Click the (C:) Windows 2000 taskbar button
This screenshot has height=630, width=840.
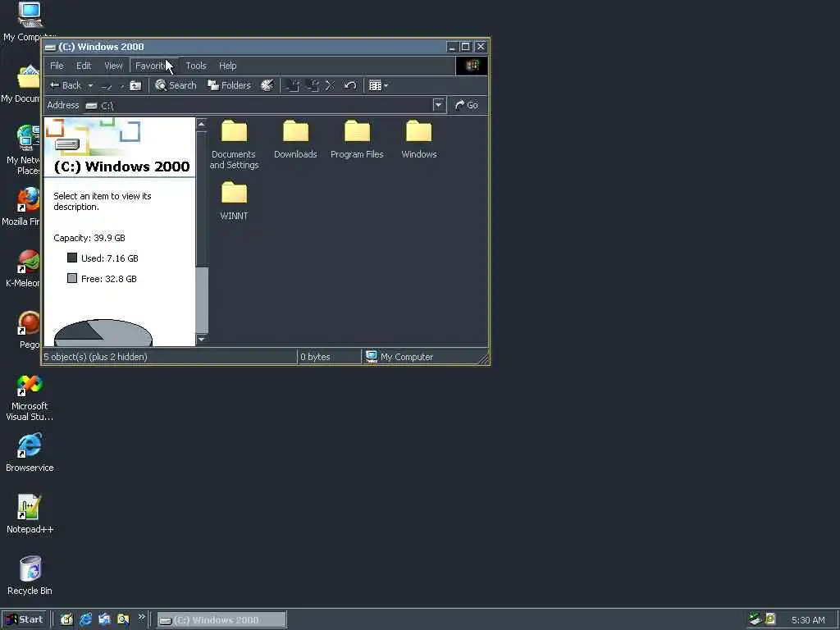tap(221, 620)
